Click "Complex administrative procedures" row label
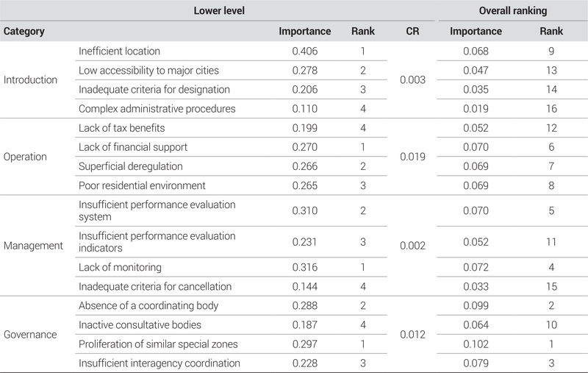Screen dimensions: 588x373 click(157, 109)
